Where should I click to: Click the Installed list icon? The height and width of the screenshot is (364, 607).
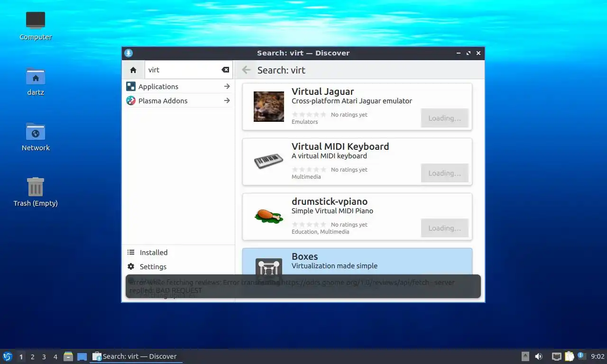[131, 253]
